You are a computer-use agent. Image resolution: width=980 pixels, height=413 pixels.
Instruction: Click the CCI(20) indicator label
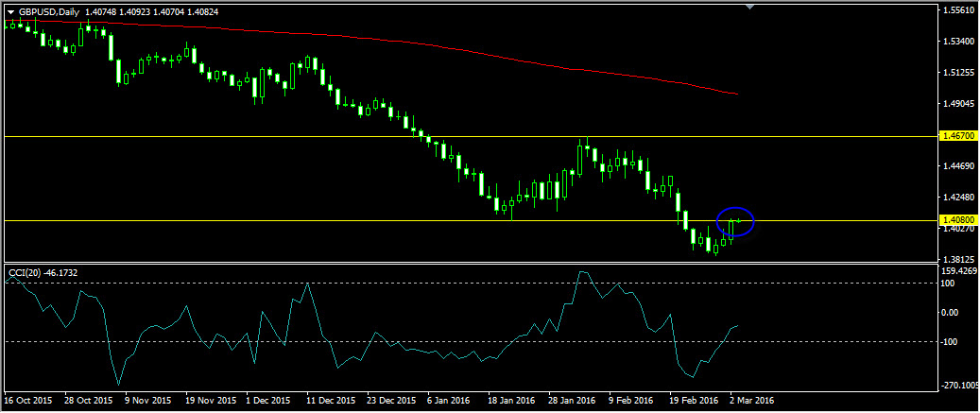pos(43,273)
